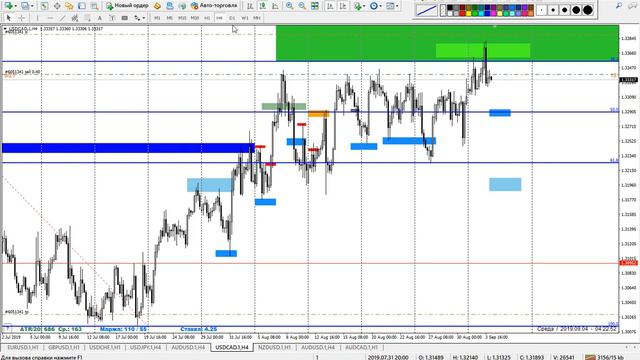The height and width of the screenshot is (360, 640).
Task: Switch chart to candlestick mode
Action: pyautogui.click(x=263, y=6)
